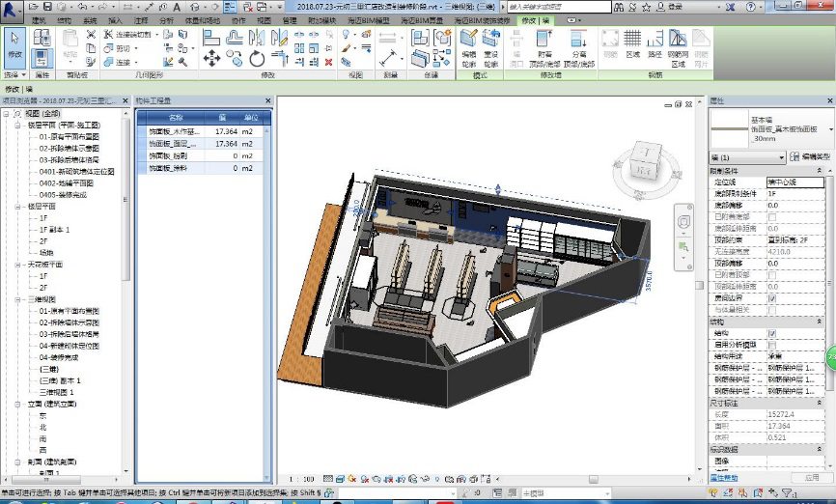Click the Help question mark icon

coord(751,7)
